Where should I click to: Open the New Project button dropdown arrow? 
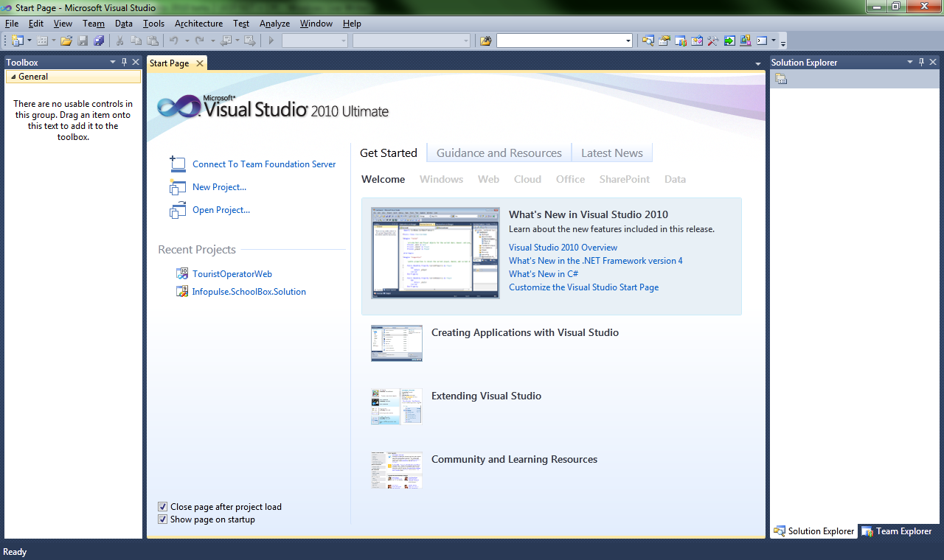[x=29, y=41]
